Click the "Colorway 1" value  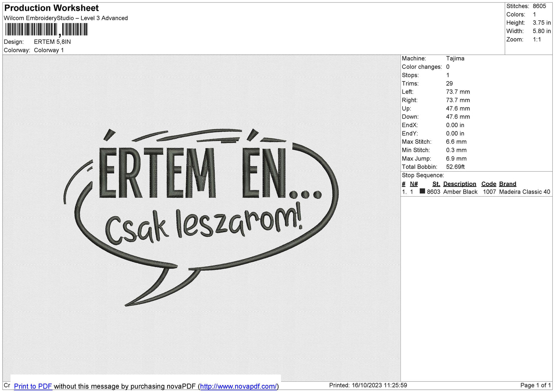coord(49,50)
